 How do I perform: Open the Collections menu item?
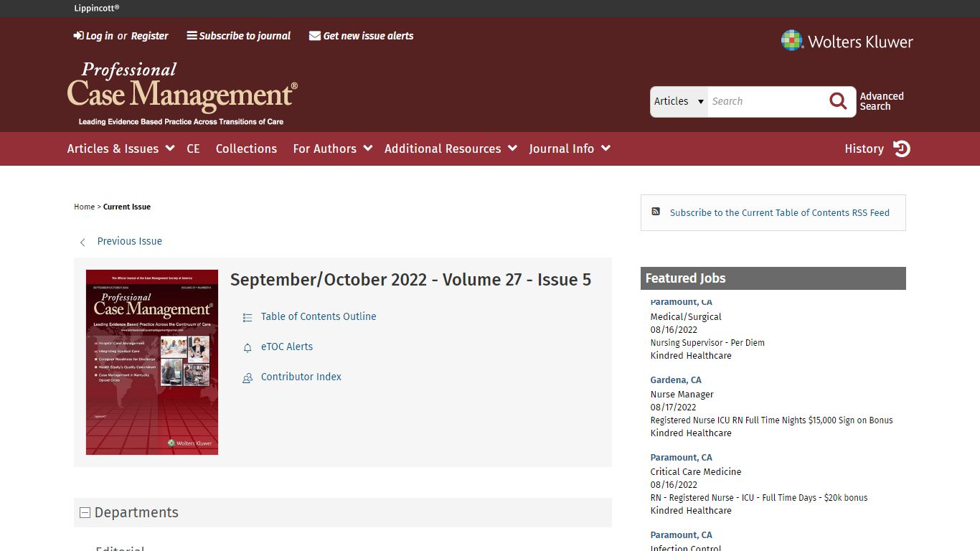(x=246, y=149)
